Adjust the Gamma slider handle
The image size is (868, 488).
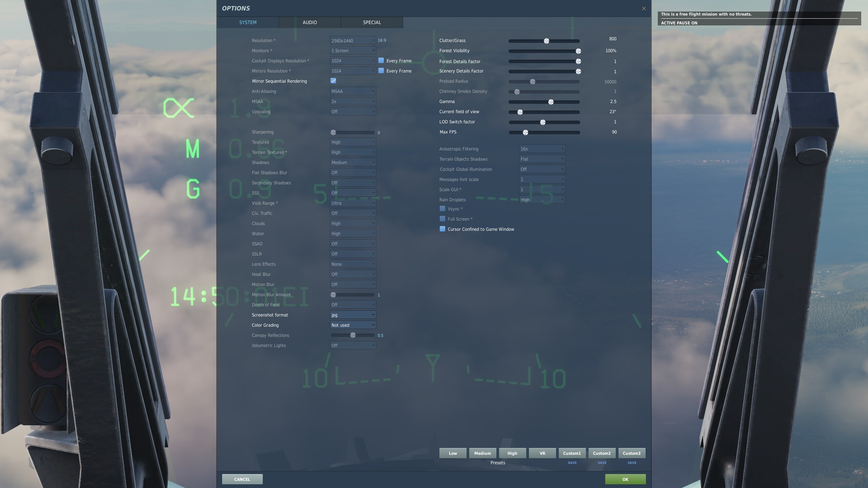tap(551, 102)
